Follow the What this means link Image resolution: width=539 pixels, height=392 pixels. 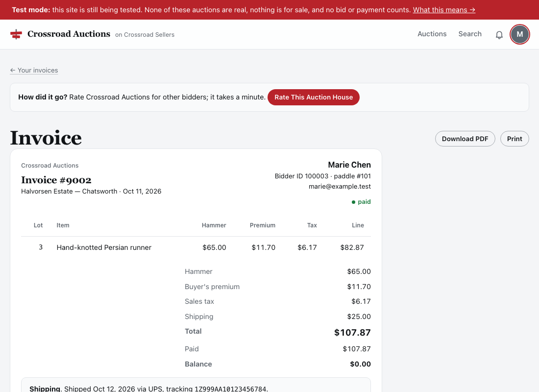click(444, 10)
